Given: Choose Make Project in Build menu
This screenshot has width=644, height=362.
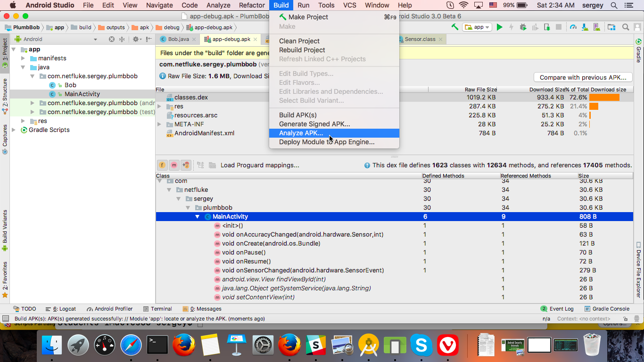Looking at the screenshot, I should (334, 17).
